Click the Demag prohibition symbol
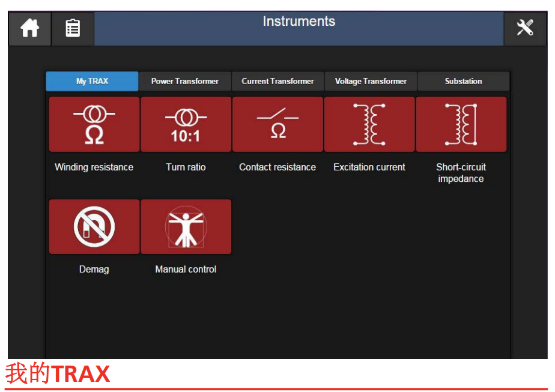Image resolution: width=555 pixels, height=392 pixels. 94,226
